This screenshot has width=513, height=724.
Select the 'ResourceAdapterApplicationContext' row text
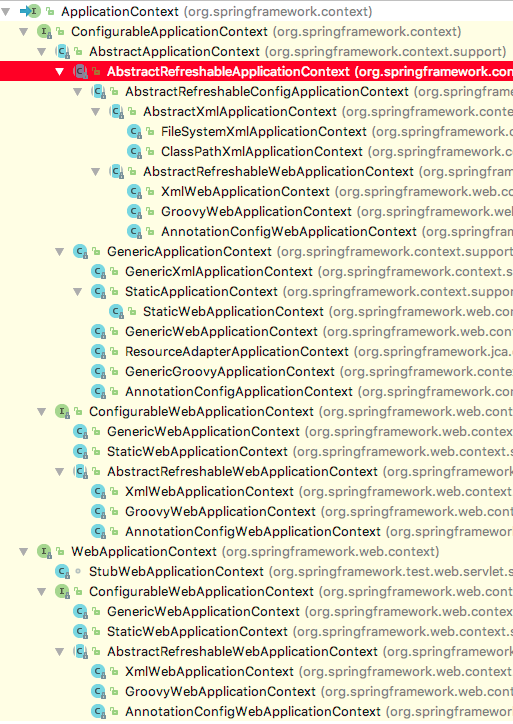[237, 351]
